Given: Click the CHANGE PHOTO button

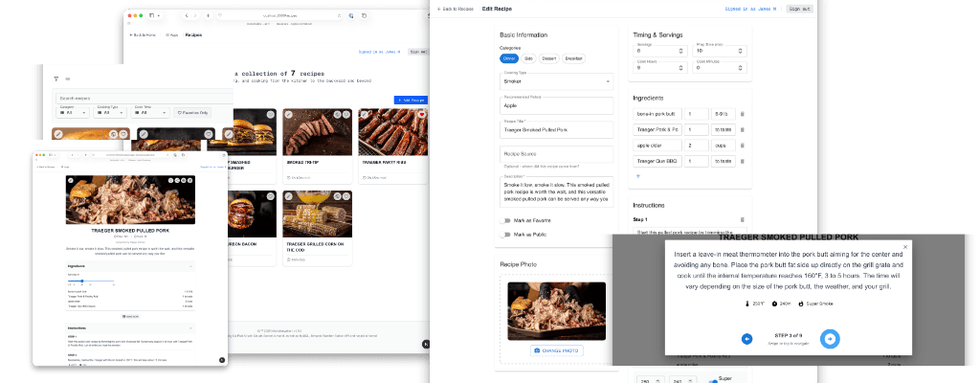Looking at the screenshot, I should click(x=557, y=350).
